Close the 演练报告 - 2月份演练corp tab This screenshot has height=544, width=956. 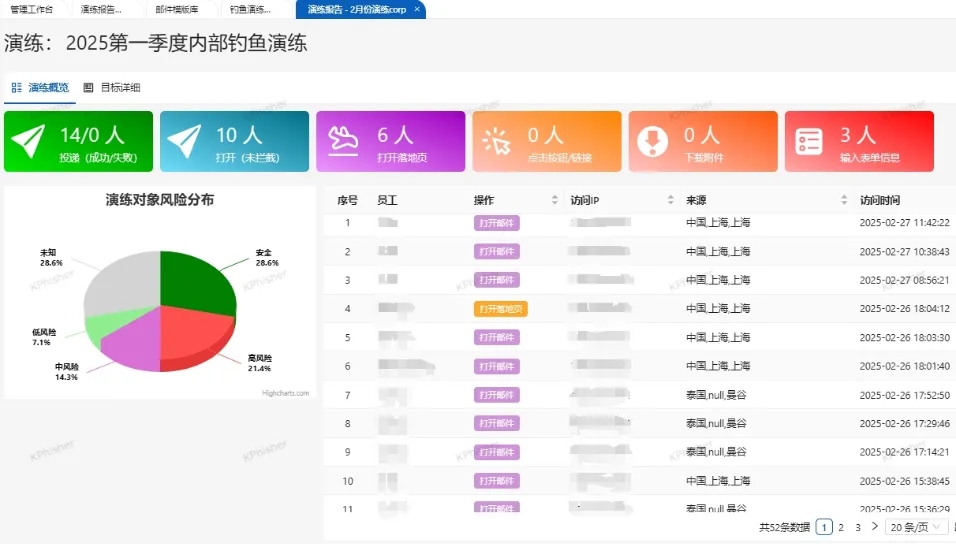coord(417,9)
